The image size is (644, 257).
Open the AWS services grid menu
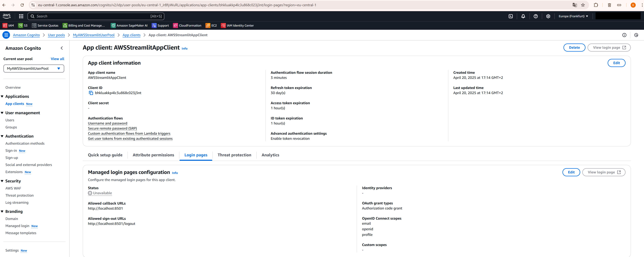click(x=21, y=16)
